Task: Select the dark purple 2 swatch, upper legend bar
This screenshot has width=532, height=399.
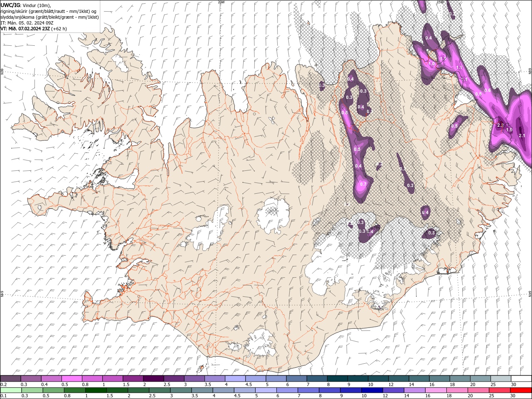Action: 153,379
